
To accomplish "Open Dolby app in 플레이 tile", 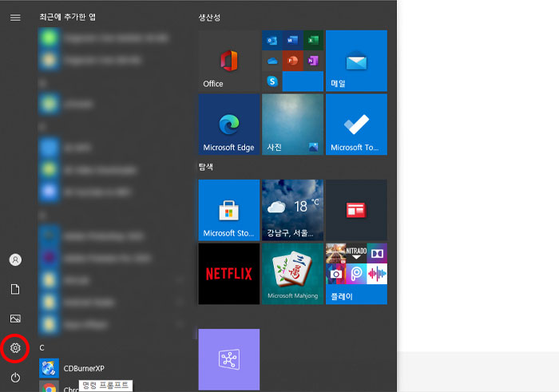I will point(377,253).
